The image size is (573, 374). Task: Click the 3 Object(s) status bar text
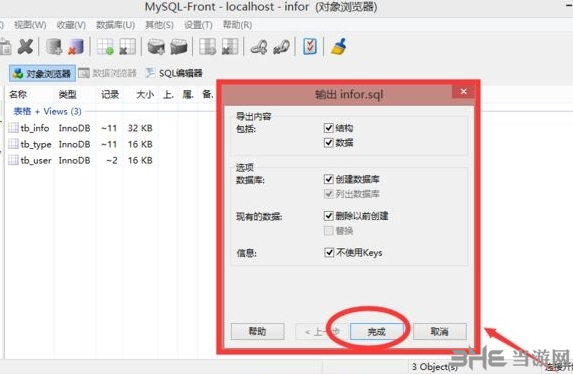[x=435, y=367]
